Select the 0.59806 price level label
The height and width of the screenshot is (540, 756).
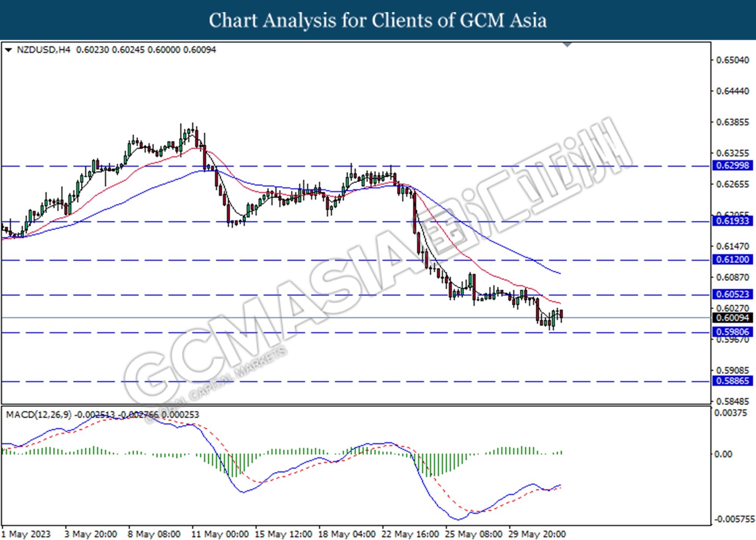[x=733, y=332]
